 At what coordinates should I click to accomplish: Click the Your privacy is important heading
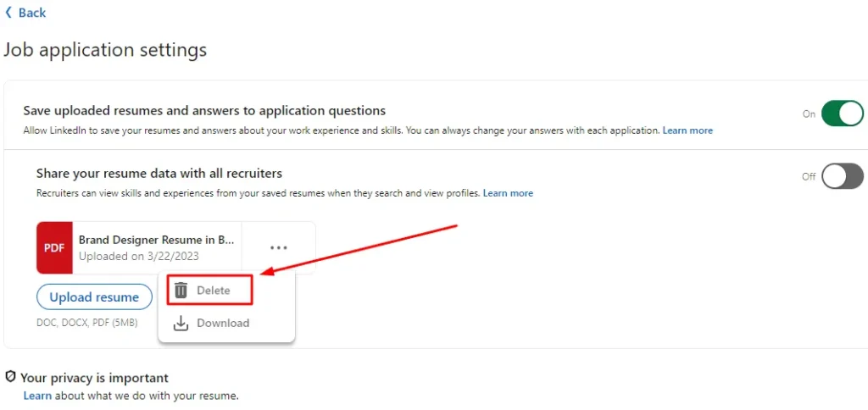(x=94, y=378)
